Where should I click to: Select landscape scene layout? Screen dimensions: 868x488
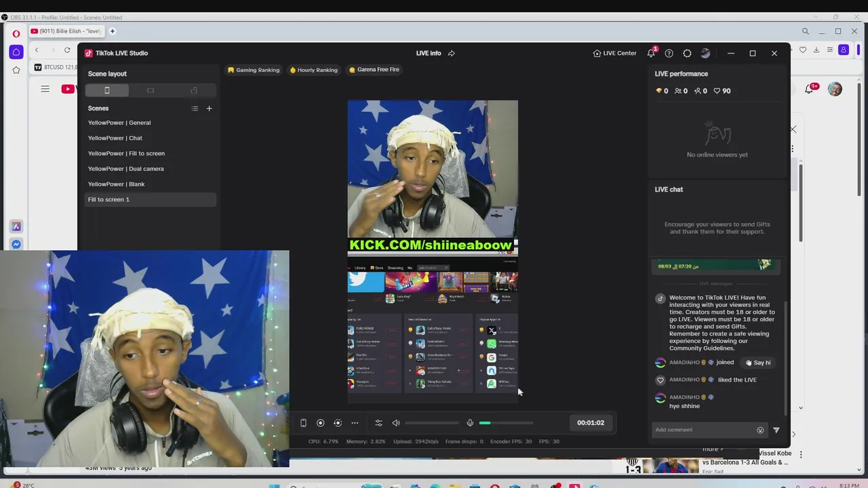coord(151,90)
